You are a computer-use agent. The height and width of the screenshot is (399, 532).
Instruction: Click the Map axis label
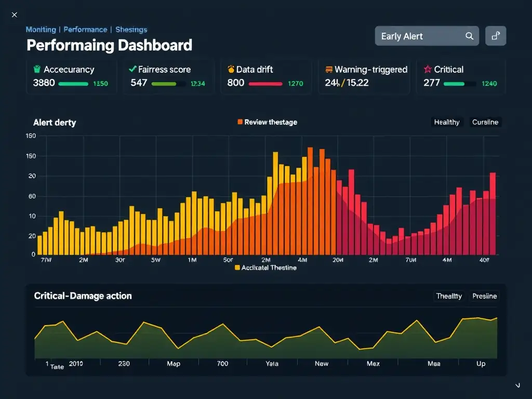point(174,364)
